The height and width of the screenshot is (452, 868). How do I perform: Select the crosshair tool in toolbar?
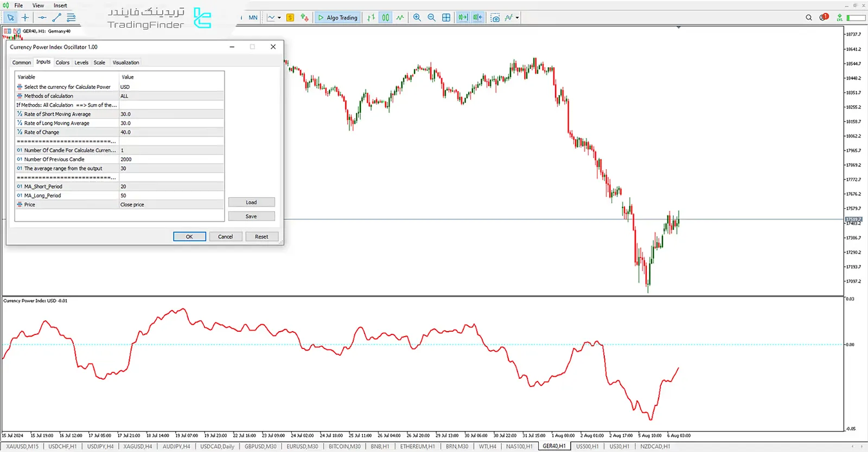(25, 17)
